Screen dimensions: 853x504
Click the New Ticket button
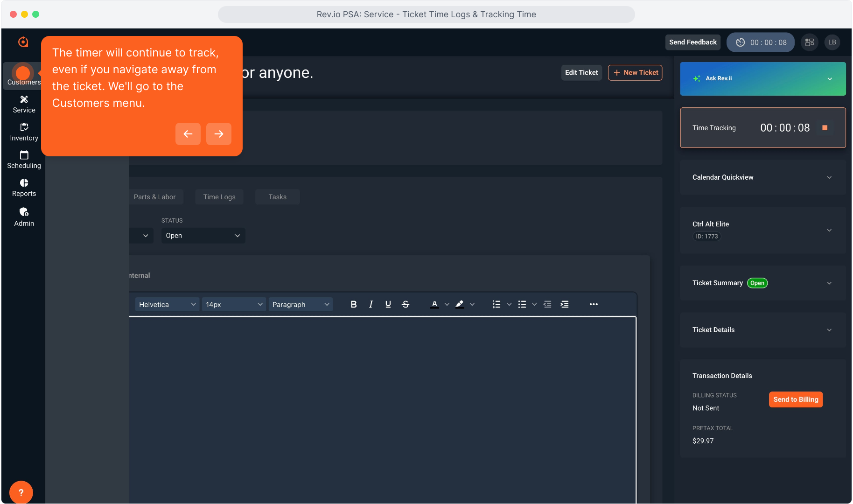[635, 73]
